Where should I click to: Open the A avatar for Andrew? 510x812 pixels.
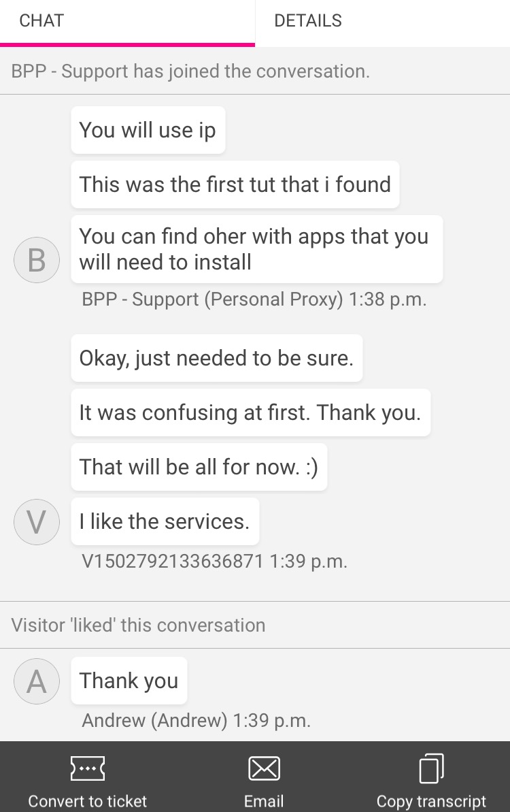pos(36,681)
